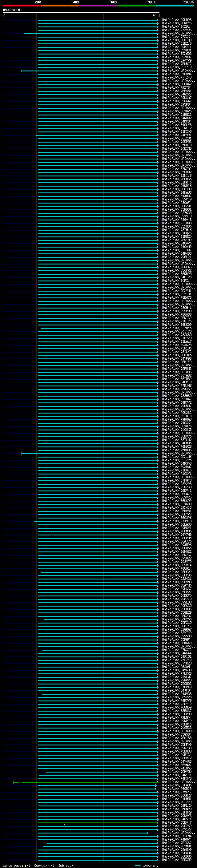Screen dimensions: 197x868
Task: Select the UniRef100_A1DGL5 label
Action: [x=176, y=470]
